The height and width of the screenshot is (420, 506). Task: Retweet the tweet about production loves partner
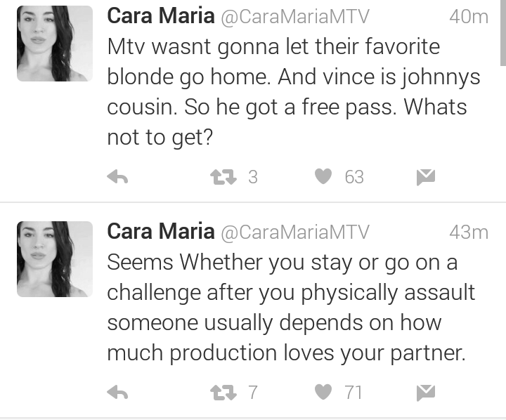[223, 393]
